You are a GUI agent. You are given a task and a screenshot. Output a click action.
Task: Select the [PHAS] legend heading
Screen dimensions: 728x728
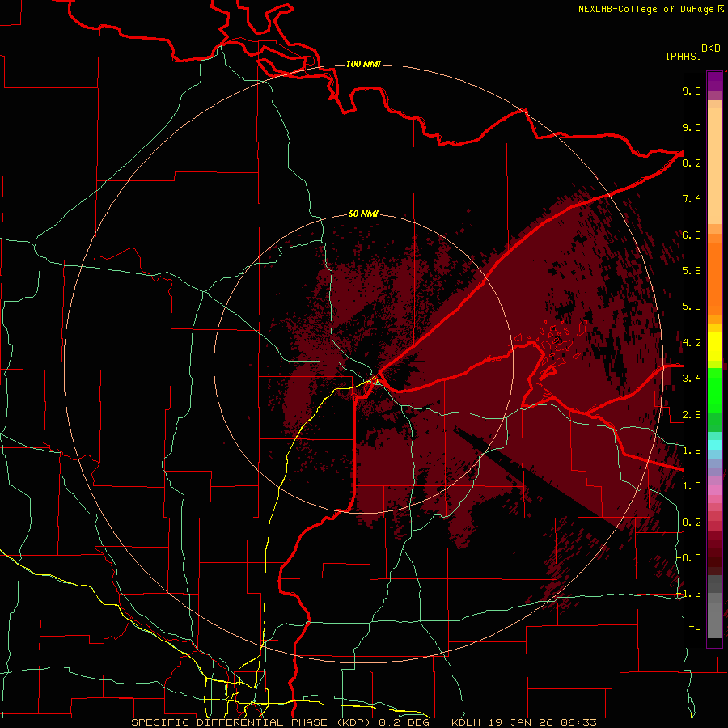684,56
